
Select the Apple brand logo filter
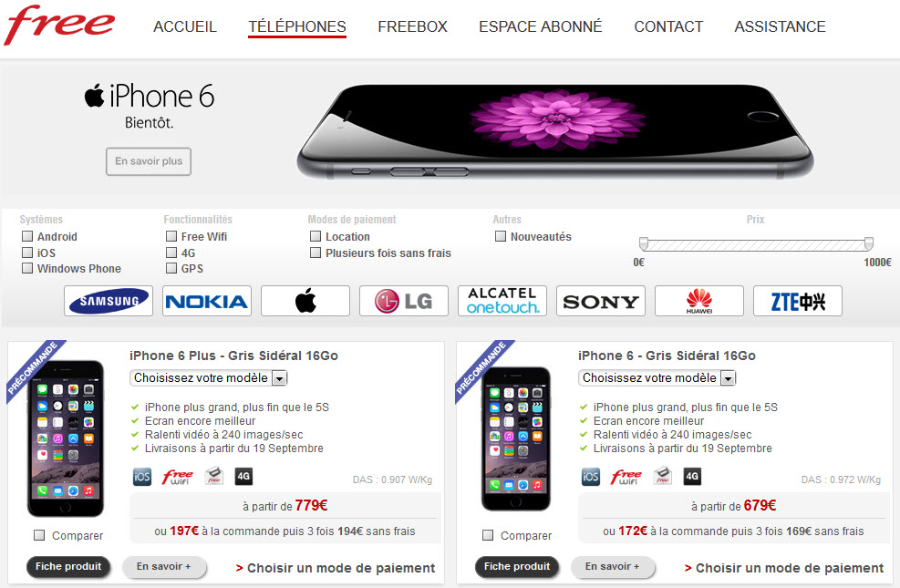pyautogui.click(x=305, y=301)
